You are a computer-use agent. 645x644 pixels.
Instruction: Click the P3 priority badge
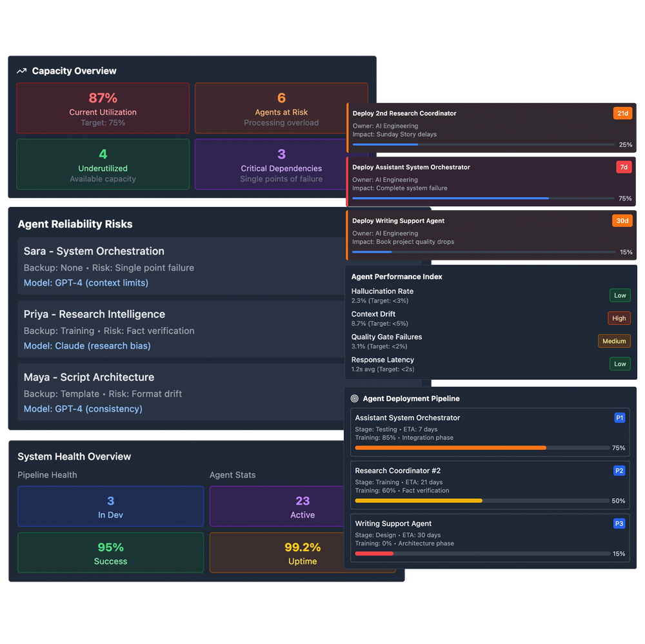coord(619,523)
